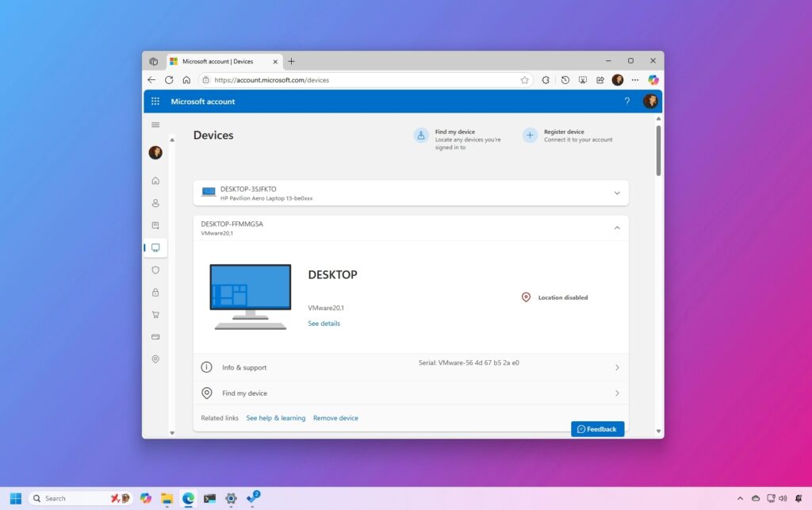Expand the Info & support section
Screen dimensions: 812x510
click(617, 367)
